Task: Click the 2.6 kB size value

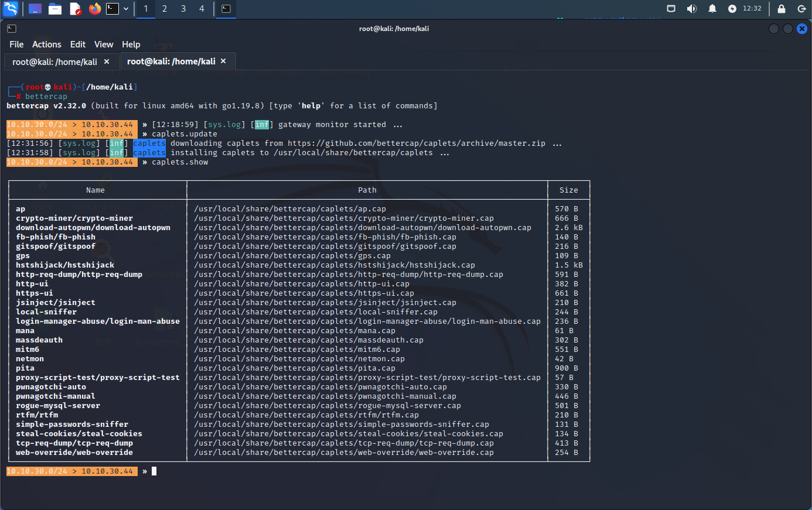Action: tap(569, 228)
